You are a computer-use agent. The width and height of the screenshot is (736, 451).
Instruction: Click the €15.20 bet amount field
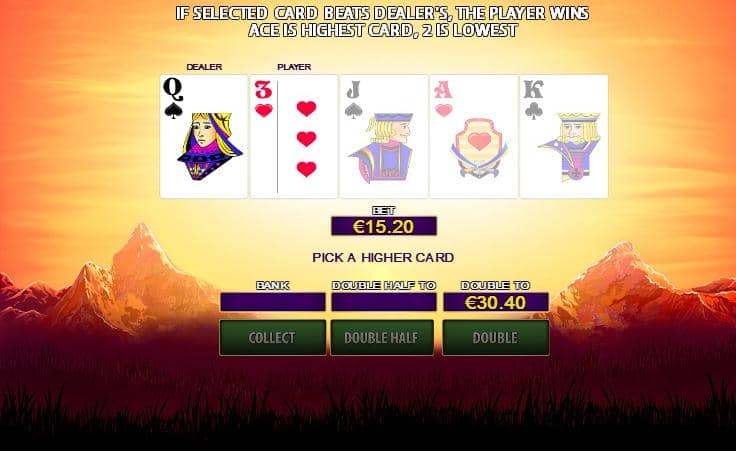point(384,226)
